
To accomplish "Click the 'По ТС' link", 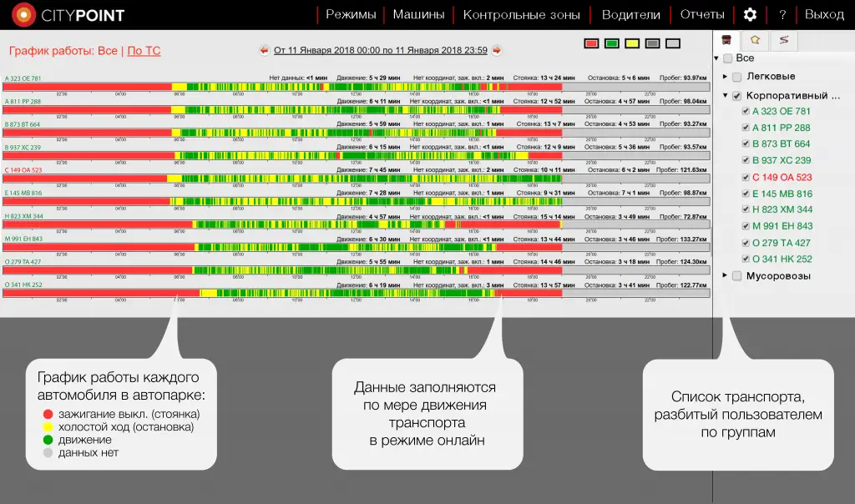I will point(144,51).
